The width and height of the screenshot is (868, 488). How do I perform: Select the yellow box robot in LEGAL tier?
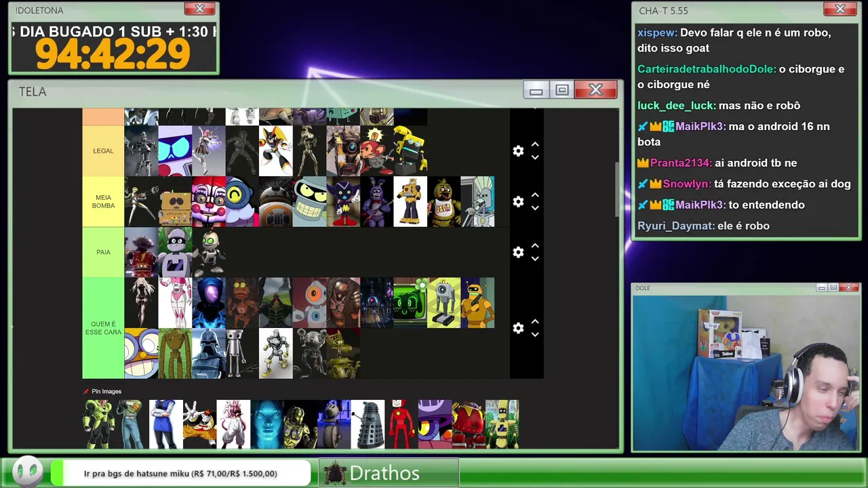tap(410, 150)
